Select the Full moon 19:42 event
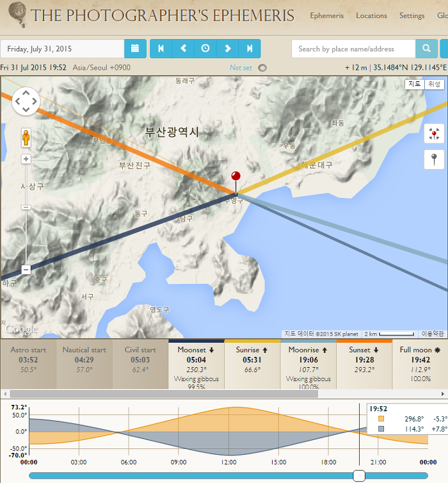This screenshot has height=483, width=448. click(420, 364)
